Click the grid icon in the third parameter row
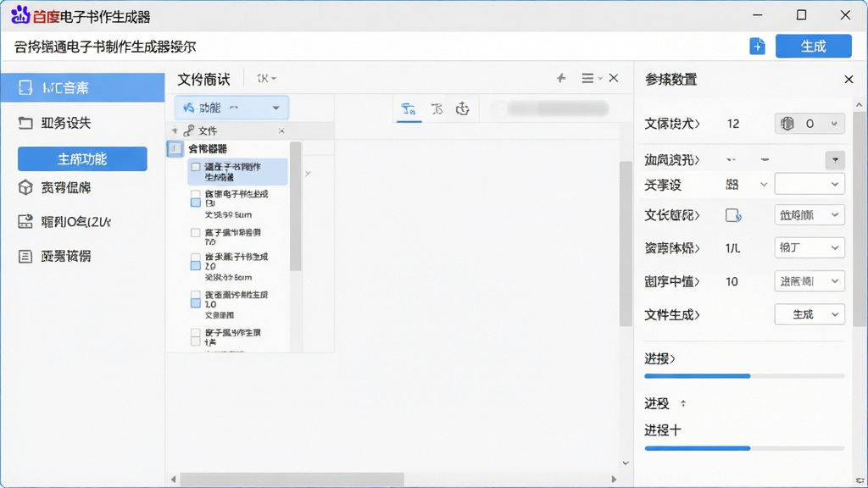868x488 pixels. [x=732, y=184]
